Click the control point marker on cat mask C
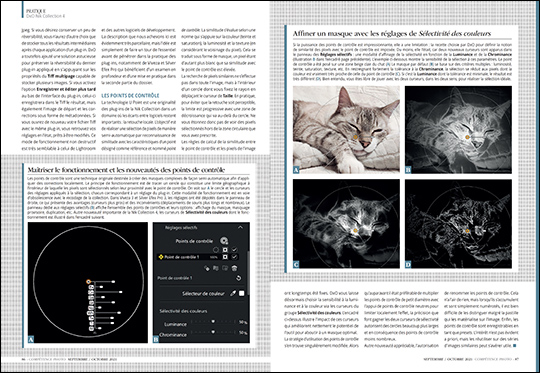This screenshot has height=373, width=540. pyautogui.click(x=355, y=230)
